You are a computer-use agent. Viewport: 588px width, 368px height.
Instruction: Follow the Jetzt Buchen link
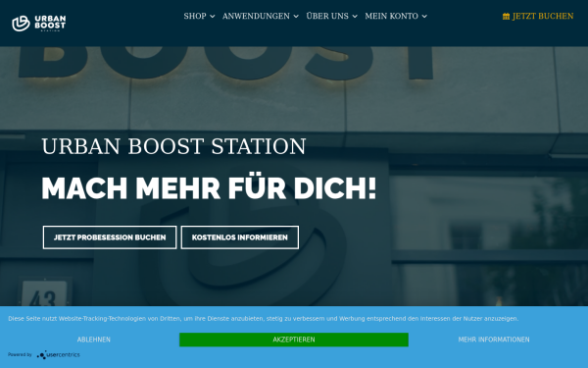543,16
